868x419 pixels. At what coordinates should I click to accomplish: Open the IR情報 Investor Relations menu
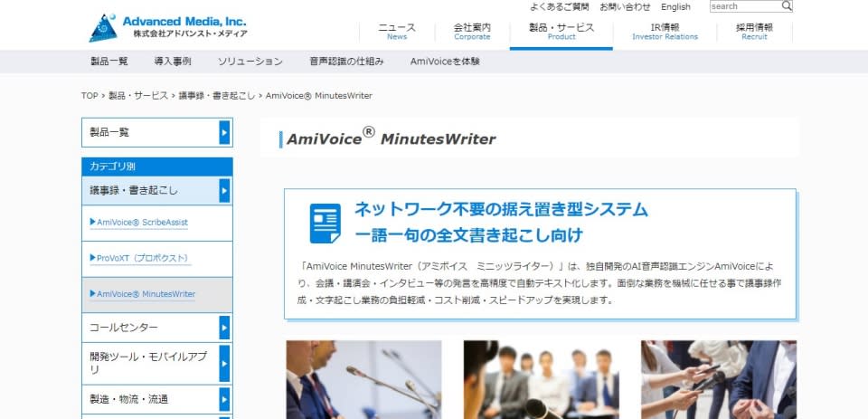pyautogui.click(x=665, y=32)
